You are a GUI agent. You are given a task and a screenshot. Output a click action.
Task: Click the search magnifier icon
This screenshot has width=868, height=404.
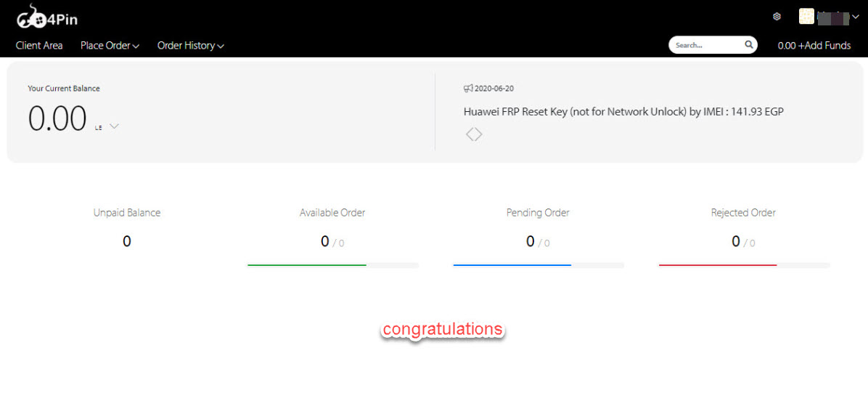(x=749, y=45)
